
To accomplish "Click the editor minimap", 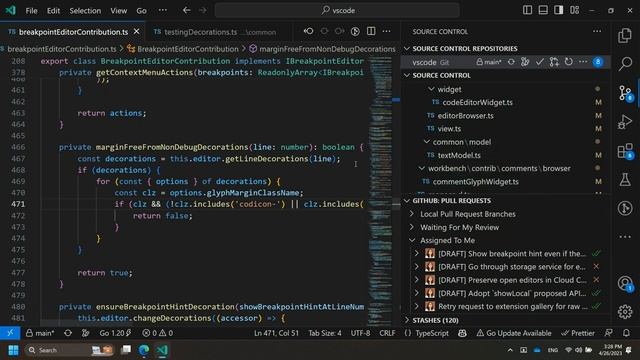I will (380, 190).
